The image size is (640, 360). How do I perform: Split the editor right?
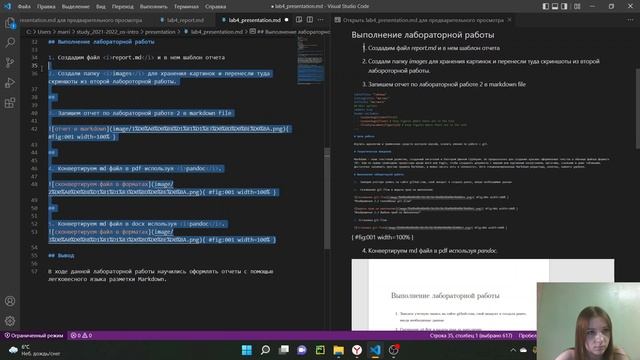coord(310,20)
